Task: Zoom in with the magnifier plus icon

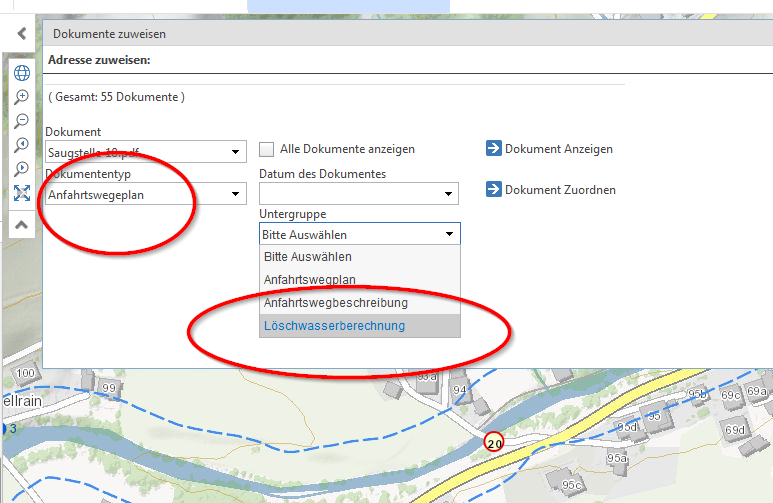Action: point(21,97)
